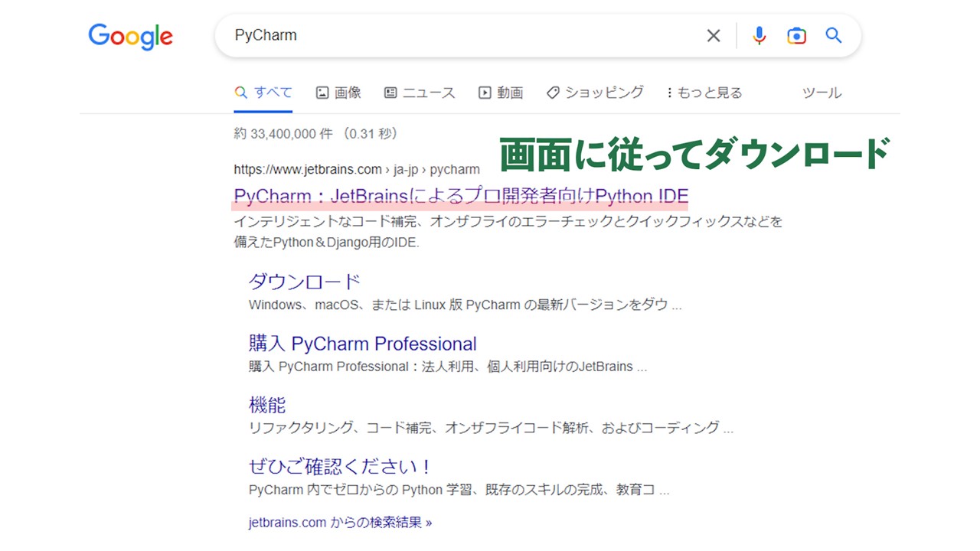Screen dimensions: 980x551
Task: Click the Windows、macOS、または Linux 版 snippet
Action: [x=465, y=305]
